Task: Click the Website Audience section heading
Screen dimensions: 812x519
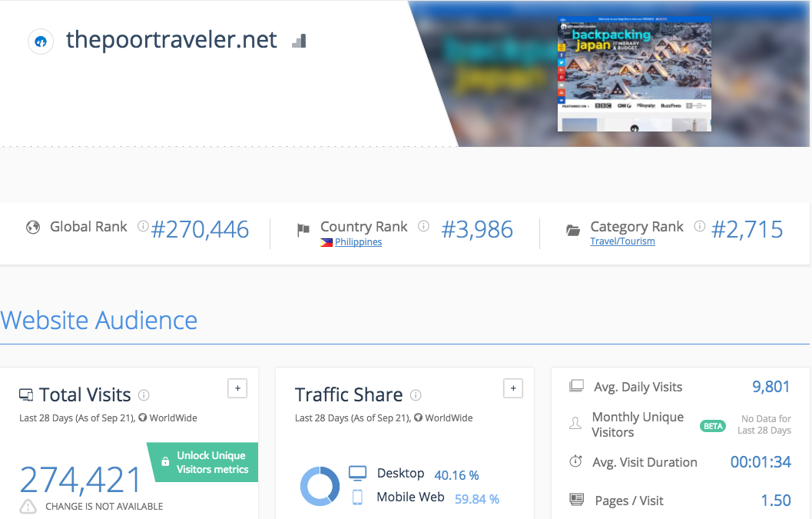Action: point(99,321)
